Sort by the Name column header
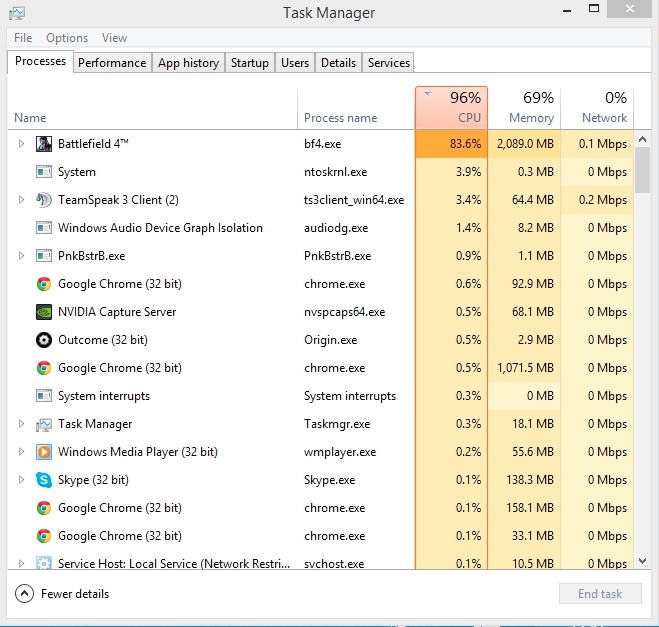 pos(152,108)
